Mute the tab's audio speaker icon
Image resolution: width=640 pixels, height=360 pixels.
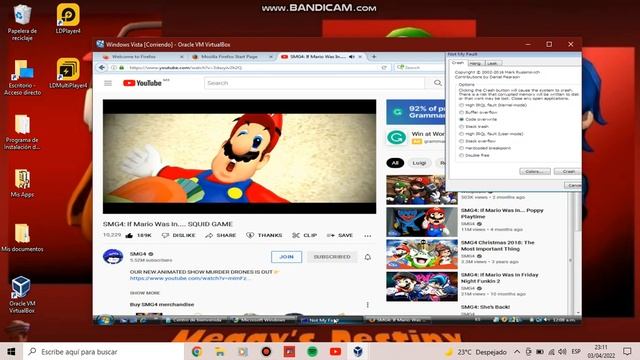352,57
